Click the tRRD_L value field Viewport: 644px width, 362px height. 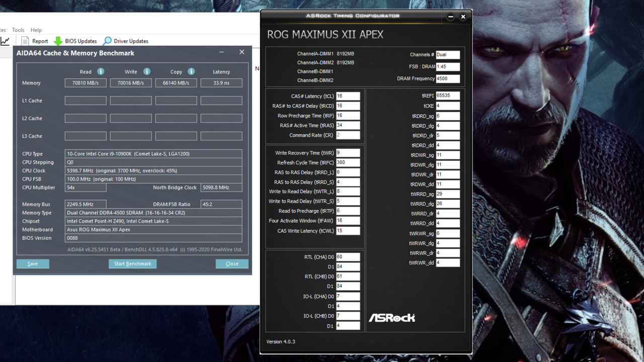point(348,172)
